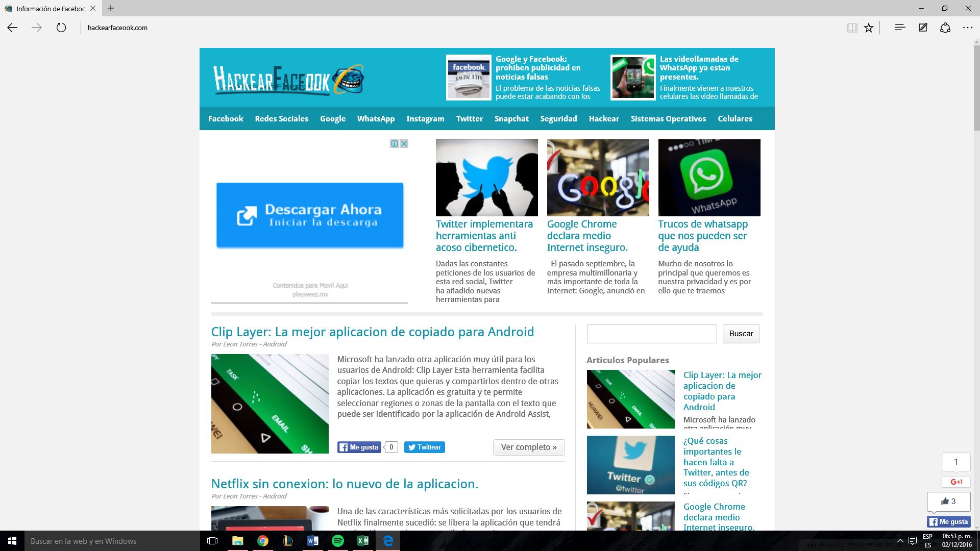Go back with the browser back arrow
This screenshot has width=980, height=551.
tap(12, 28)
